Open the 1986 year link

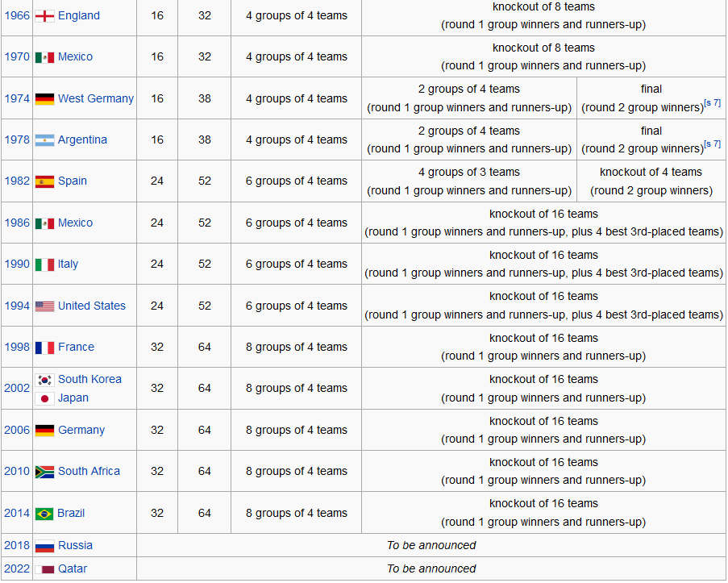17,223
